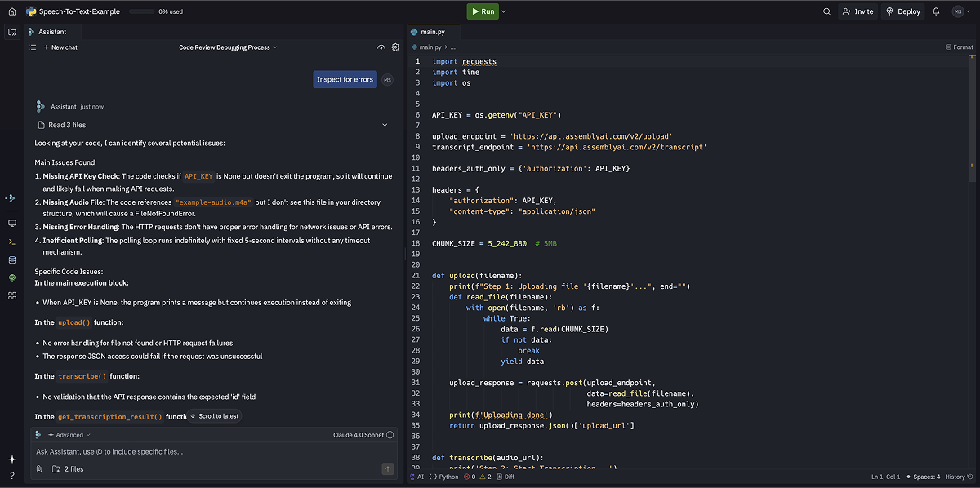This screenshot has width=980, height=488.
Task: Click the attach file paperclip icon
Action: (39, 469)
